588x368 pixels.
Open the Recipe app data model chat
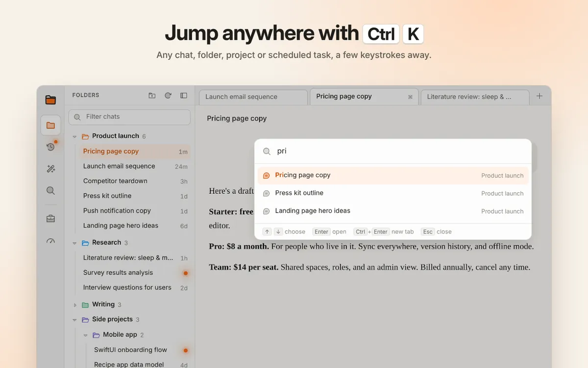[x=140, y=365]
